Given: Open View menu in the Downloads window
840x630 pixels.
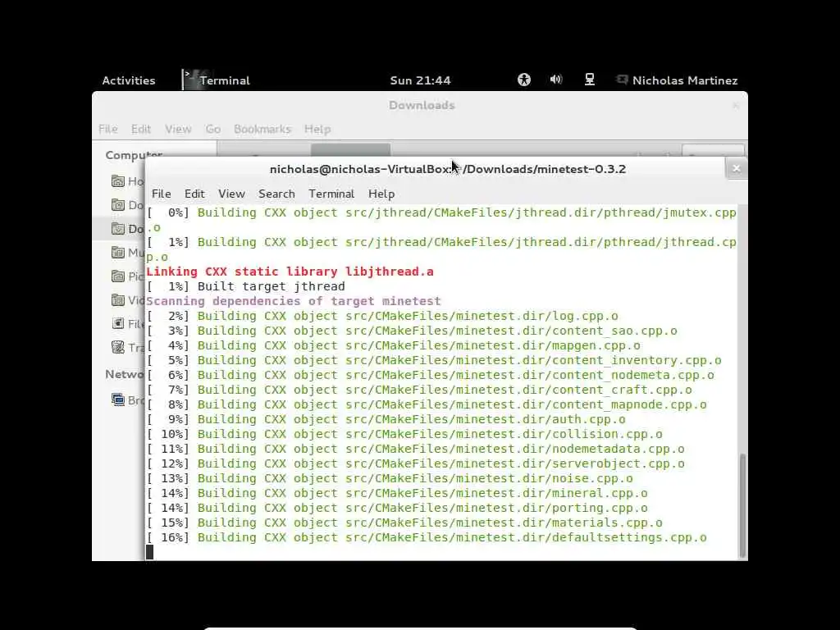Looking at the screenshot, I should pyautogui.click(x=178, y=129).
